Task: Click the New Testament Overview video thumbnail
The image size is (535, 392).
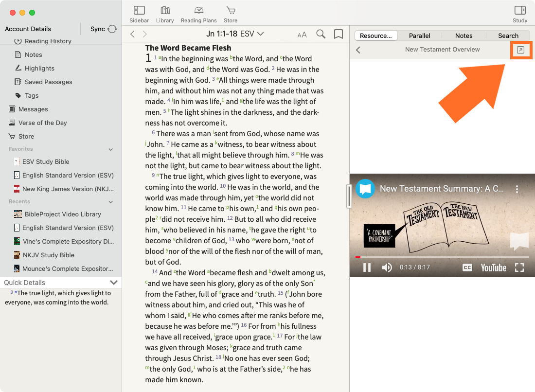Action: (x=442, y=225)
